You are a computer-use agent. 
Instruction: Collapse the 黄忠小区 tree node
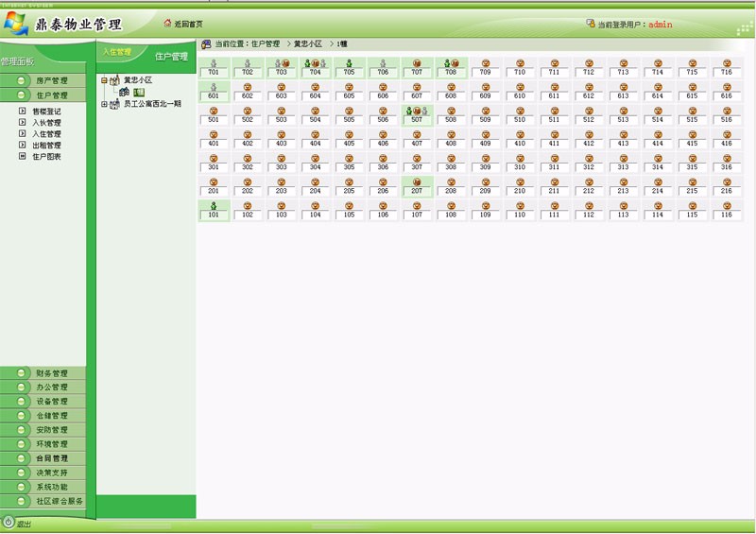pyautogui.click(x=104, y=80)
